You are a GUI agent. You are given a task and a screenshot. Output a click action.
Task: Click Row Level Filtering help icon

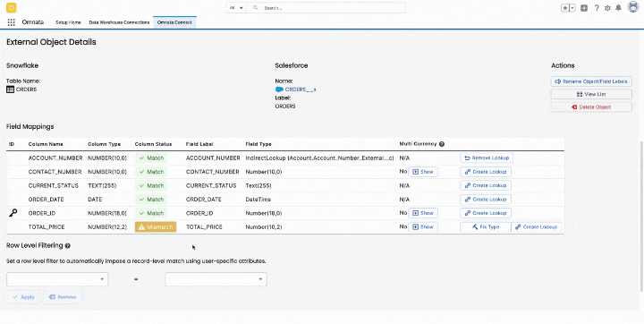pyautogui.click(x=68, y=246)
